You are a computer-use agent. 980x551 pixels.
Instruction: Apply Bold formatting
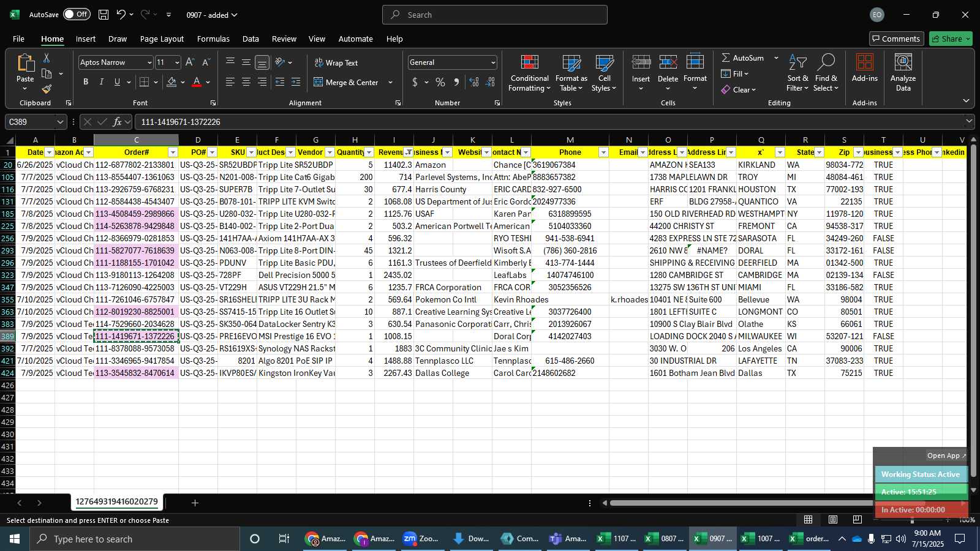click(x=86, y=82)
